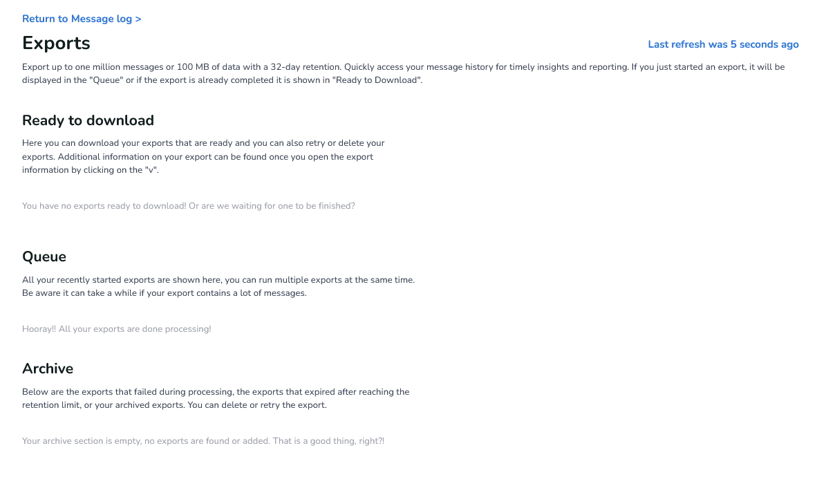
Task: Click the Last refresh timestamp link
Action: tap(723, 44)
